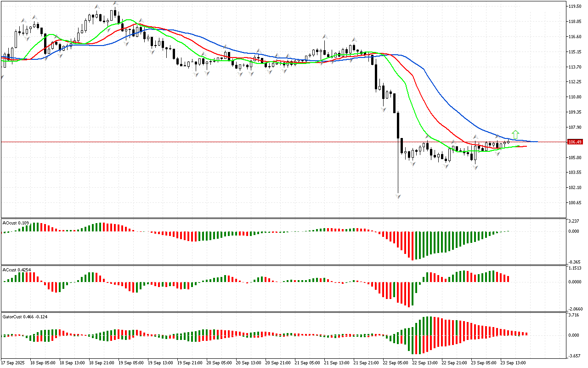Screen dimensions: 588x368
Task: Click the -3.657 value on the Gator scale
Action: click(574, 356)
